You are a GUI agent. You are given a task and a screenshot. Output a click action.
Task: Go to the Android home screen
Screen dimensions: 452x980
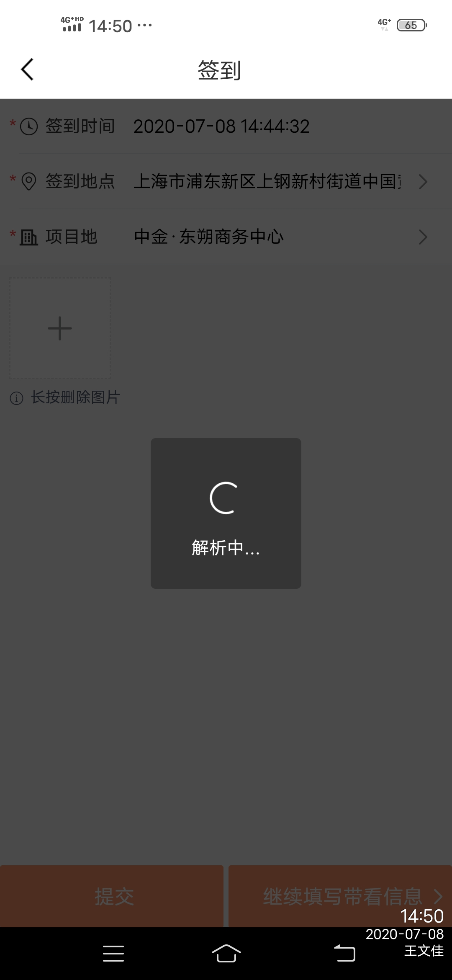tap(226, 953)
